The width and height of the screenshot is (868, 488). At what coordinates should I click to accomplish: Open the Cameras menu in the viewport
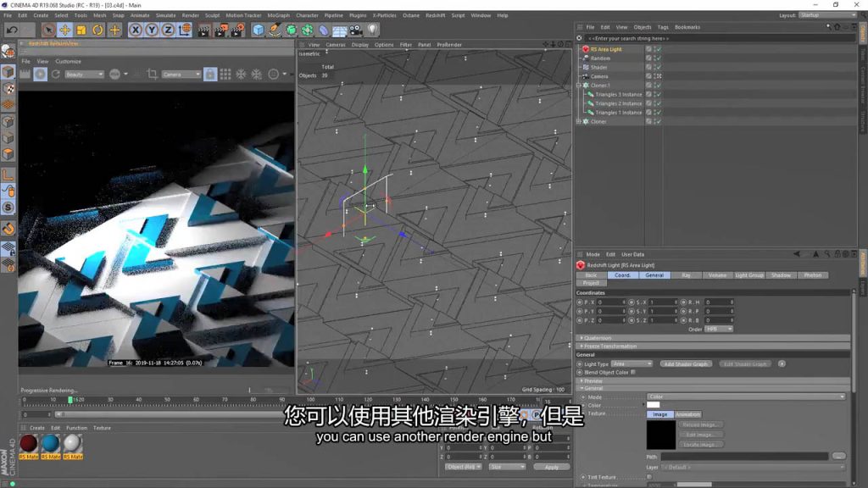pyautogui.click(x=336, y=45)
